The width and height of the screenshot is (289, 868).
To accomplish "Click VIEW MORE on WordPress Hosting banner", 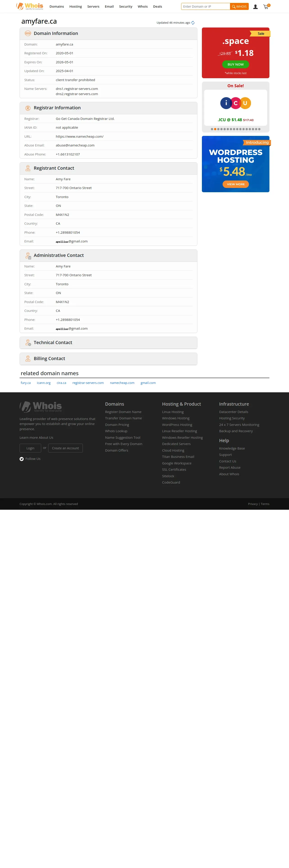I will point(235,184).
